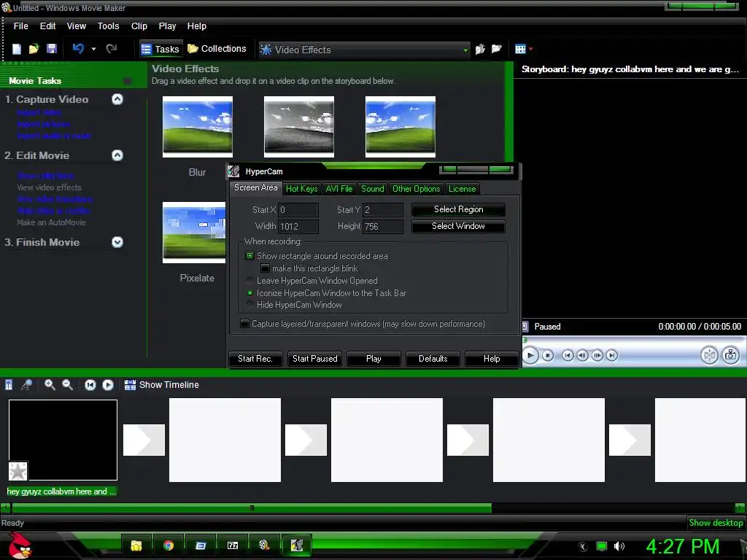Click the New Project toolbar icon

click(17, 49)
